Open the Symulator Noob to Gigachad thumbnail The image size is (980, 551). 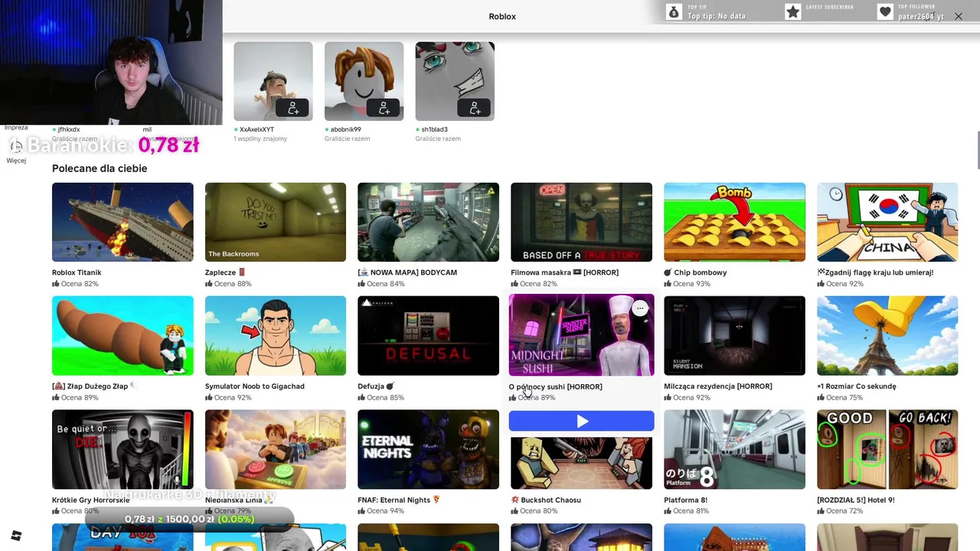pos(276,335)
